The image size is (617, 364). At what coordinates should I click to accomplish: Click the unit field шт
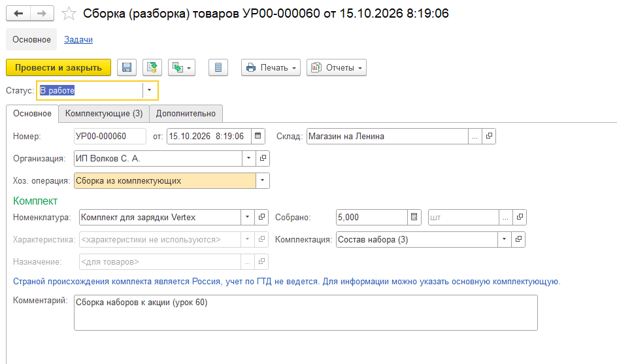pyautogui.click(x=463, y=217)
